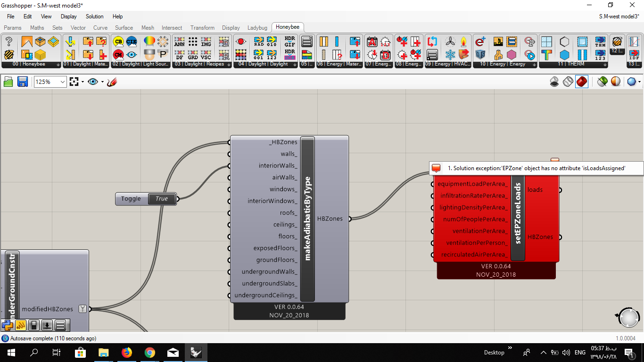The width and height of the screenshot is (644, 362).
Task: Expand the 00 | Honeybee panel
Action: (x=32, y=64)
